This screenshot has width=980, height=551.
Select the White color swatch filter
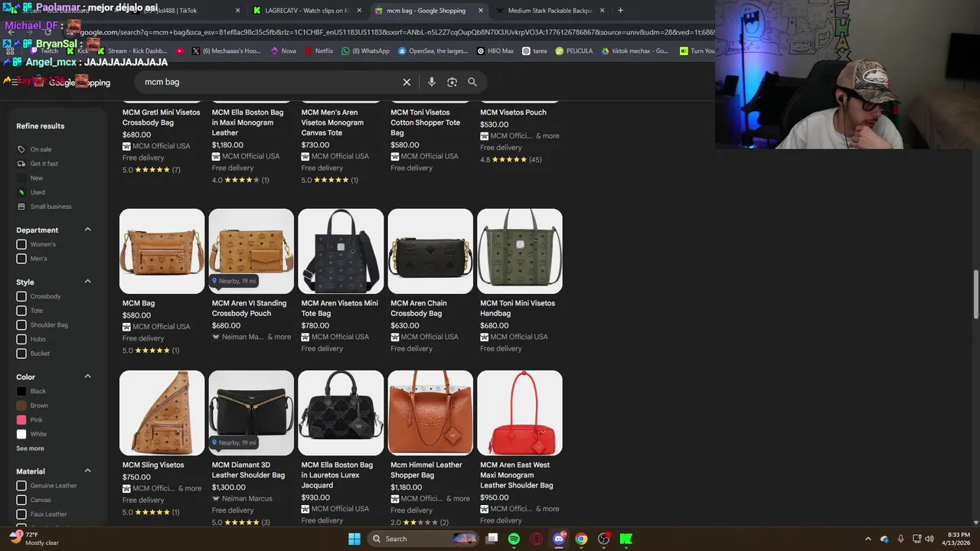[21, 434]
